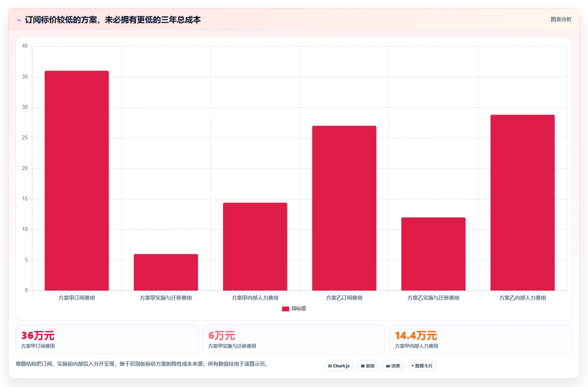Click the 方案乙内部人力费用 bar
The height and width of the screenshot is (387, 588).
pyautogui.click(x=522, y=203)
